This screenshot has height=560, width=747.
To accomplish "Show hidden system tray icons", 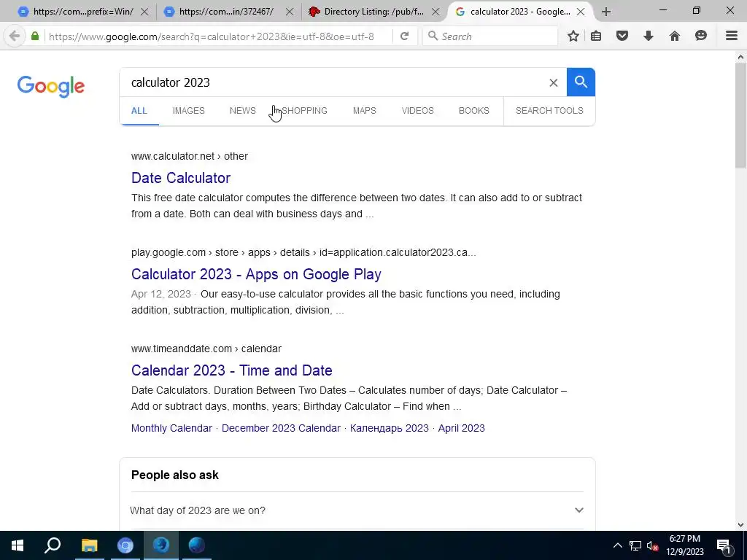I will (617, 545).
